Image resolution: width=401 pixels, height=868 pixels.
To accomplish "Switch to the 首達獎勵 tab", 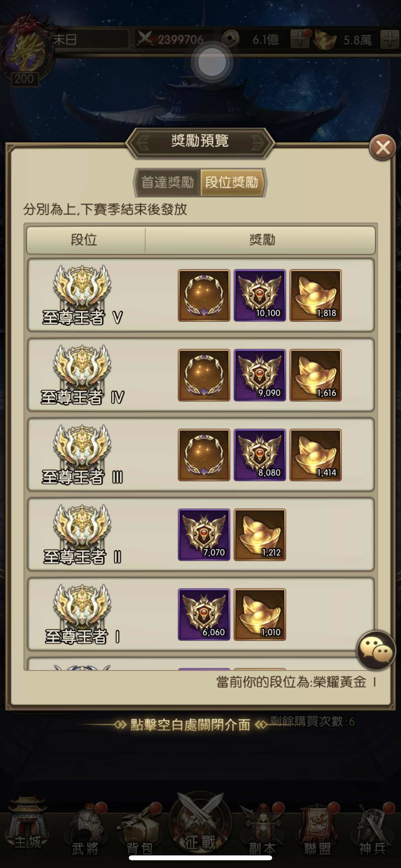I will 168,182.
